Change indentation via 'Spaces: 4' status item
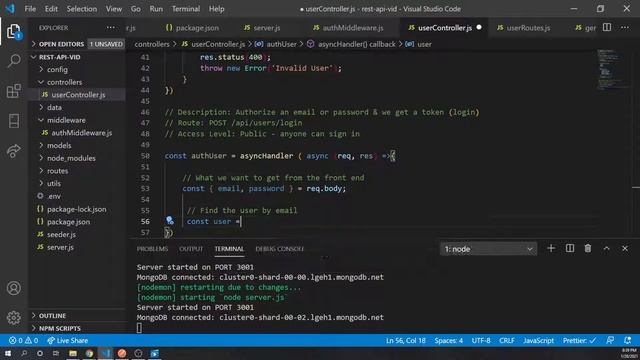 tap(448, 340)
